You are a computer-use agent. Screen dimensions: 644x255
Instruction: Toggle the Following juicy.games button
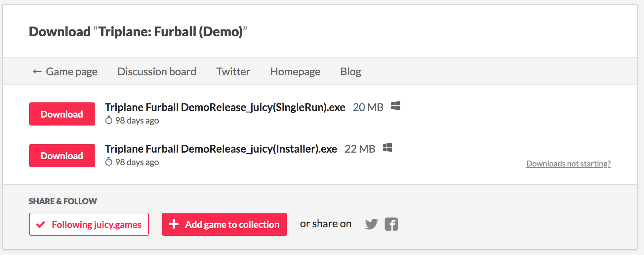coord(89,224)
